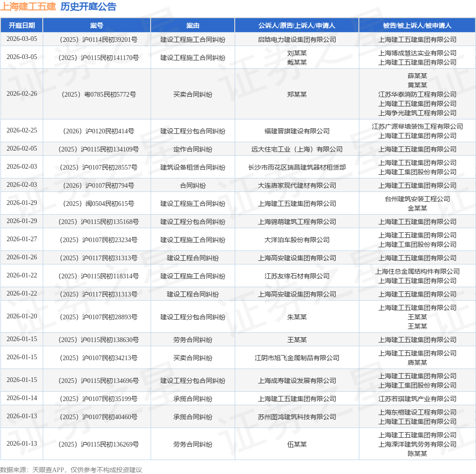Click case number (2025)沪0115民初118314号
This screenshot has height=474, width=476.
coord(99,276)
